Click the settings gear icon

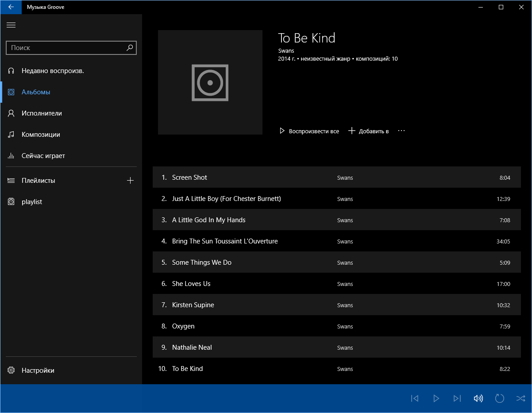[x=12, y=371]
